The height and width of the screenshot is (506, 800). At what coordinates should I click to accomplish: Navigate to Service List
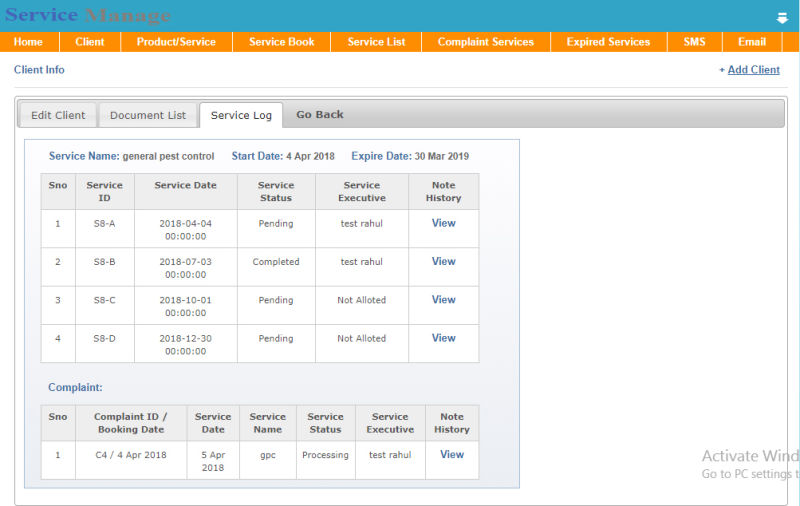pyautogui.click(x=376, y=42)
